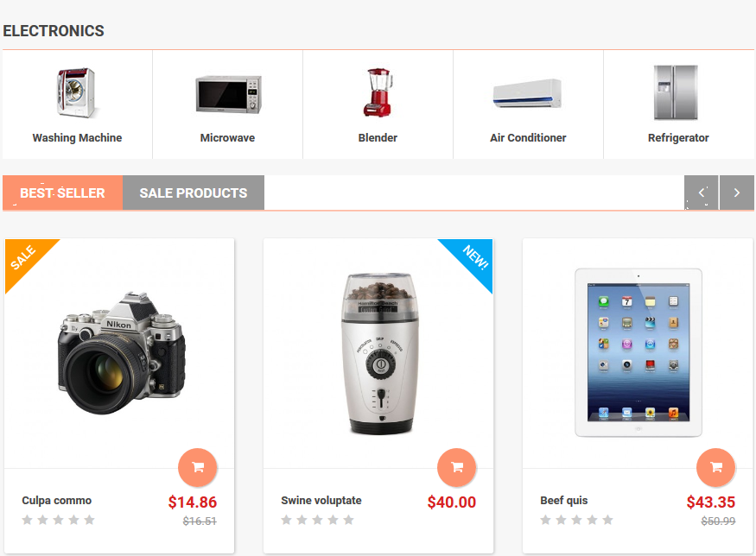This screenshot has height=556, width=756.
Task: Open the Washing Machine category icon
Action: coord(77,92)
